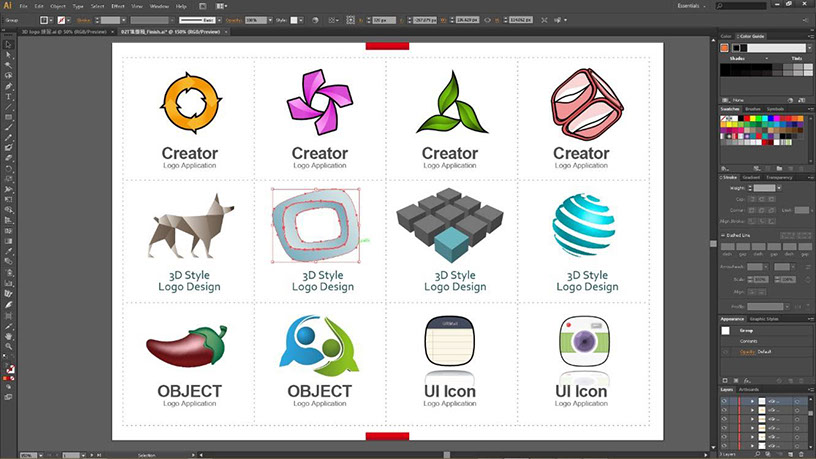The width and height of the screenshot is (816, 459).
Task: Click the Direct Selection tool
Action: [x=8, y=54]
